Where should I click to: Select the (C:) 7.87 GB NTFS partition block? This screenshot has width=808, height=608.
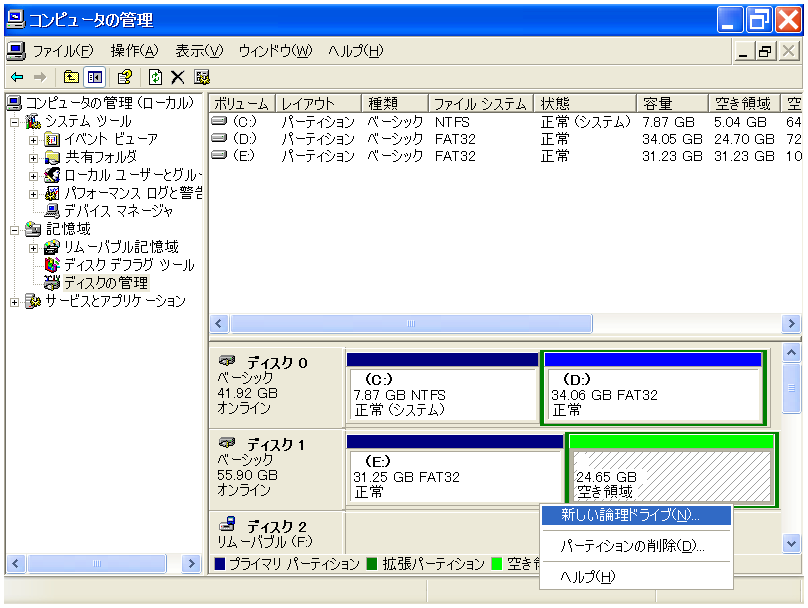tap(443, 388)
